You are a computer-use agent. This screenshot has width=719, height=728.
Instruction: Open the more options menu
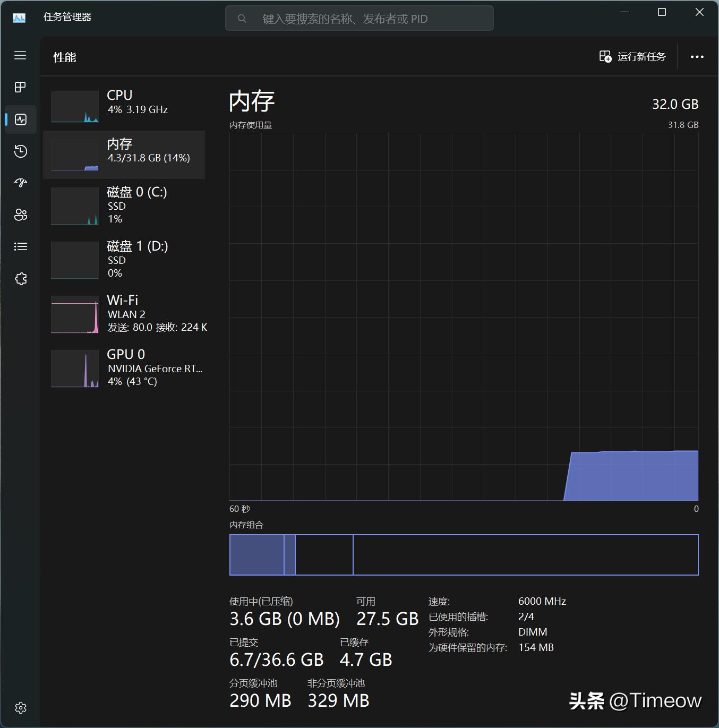[x=697, y=56]
